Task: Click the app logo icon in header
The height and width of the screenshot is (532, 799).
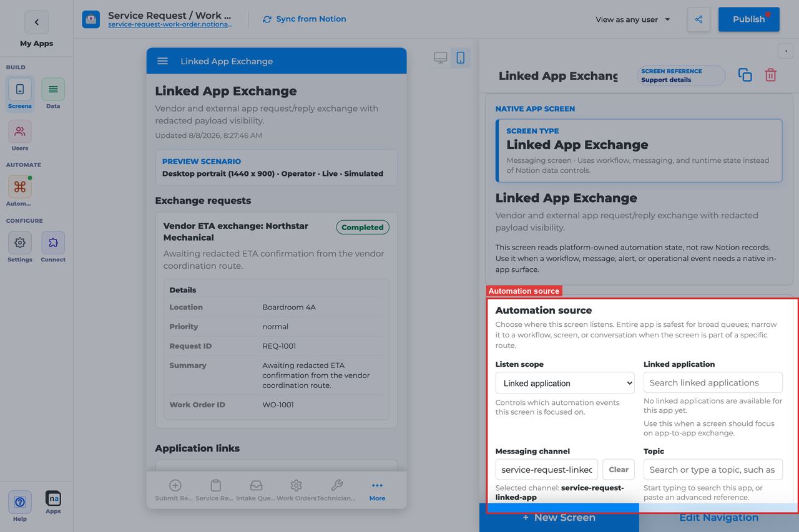Action: 91,19
